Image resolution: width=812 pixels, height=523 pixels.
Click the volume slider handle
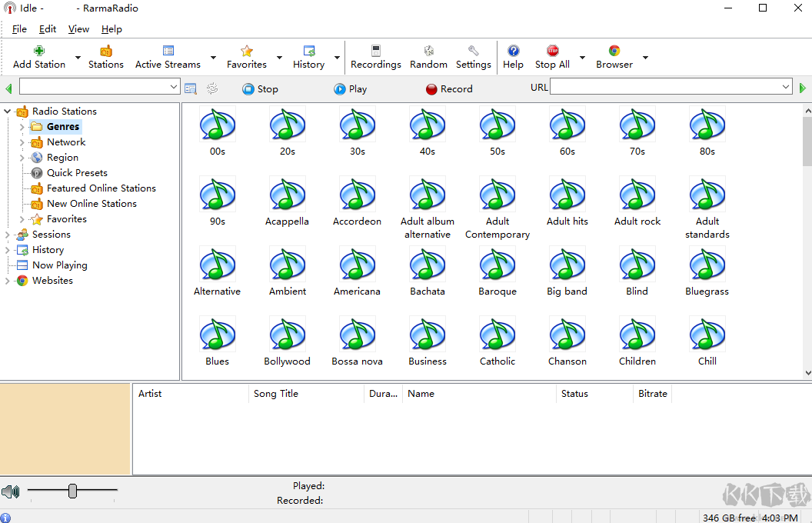pos(72,491)
